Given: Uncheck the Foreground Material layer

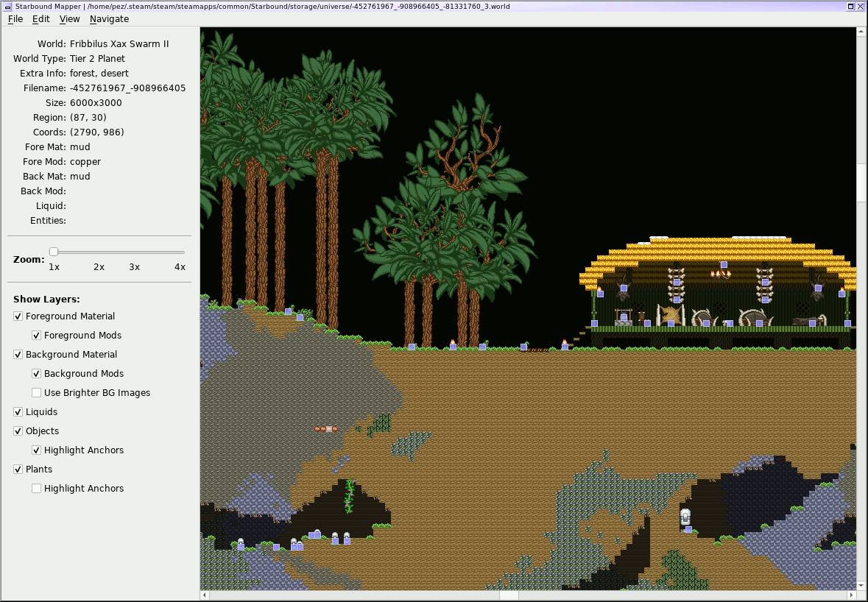Looking at the screenshot, I should click(18, 316).
